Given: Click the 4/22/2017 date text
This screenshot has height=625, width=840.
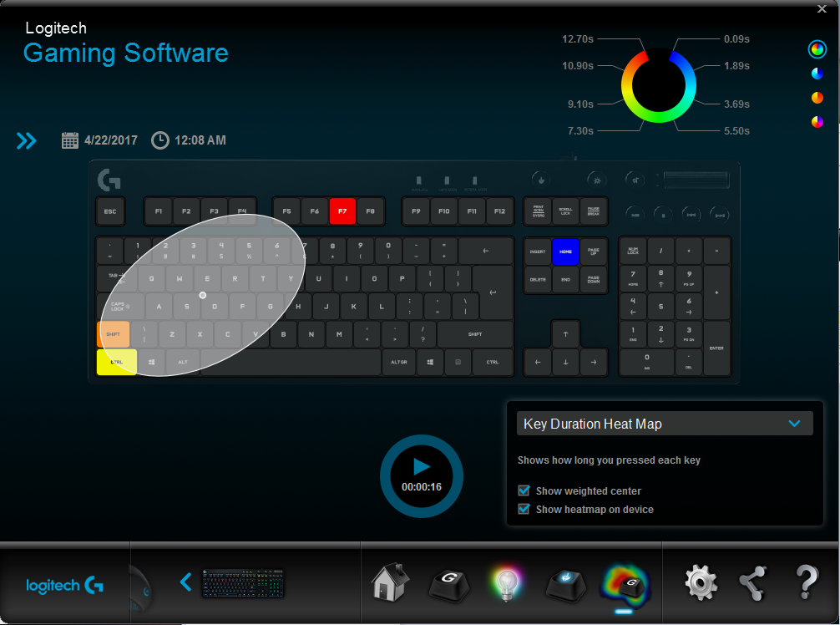Looking at the screenshot, I should tap(111, 140).
